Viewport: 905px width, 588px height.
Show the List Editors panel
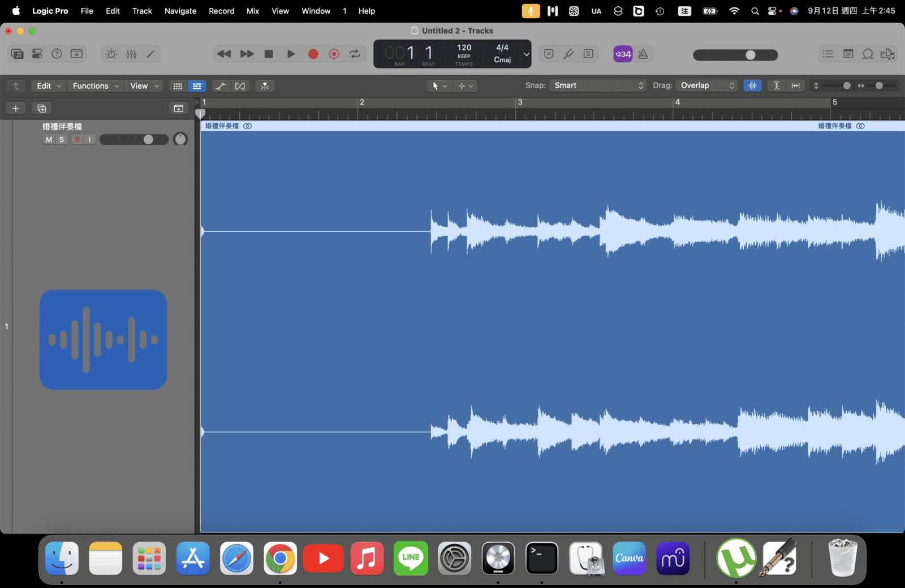tap(828, 54)
